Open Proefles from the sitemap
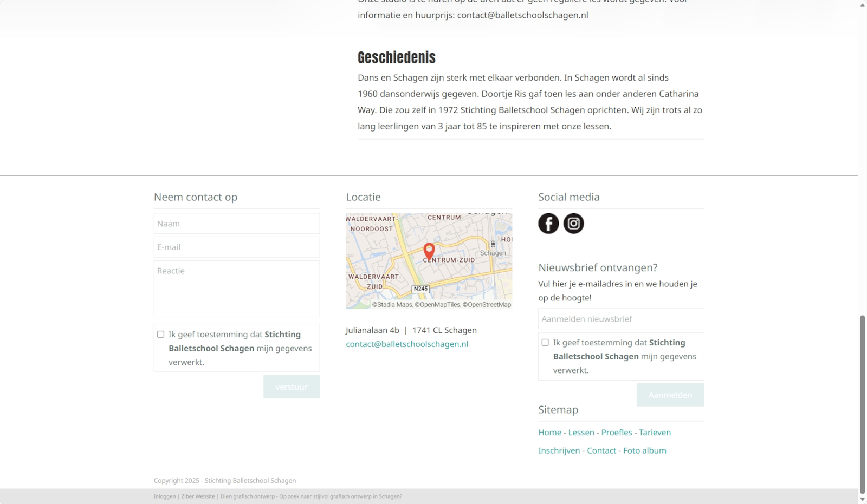867x504 pixels. point(617,433)
